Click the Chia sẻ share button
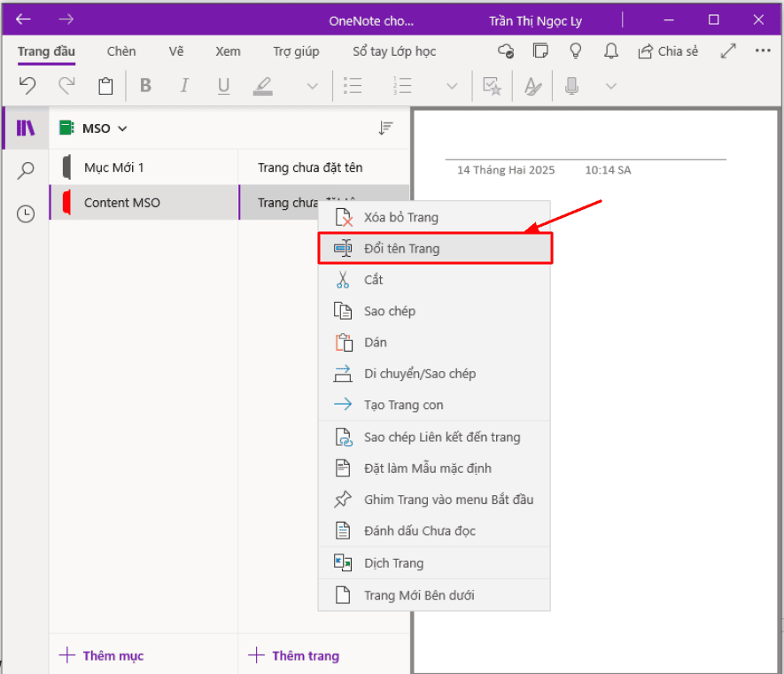 click(668, 51)
